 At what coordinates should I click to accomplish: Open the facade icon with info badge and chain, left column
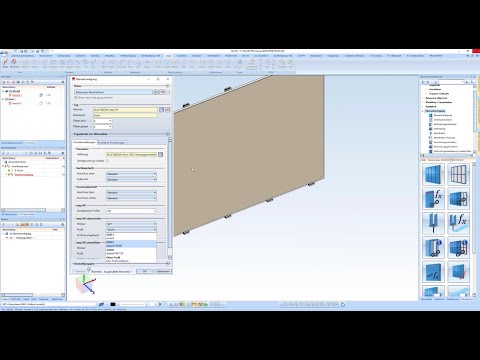(433, 247)
